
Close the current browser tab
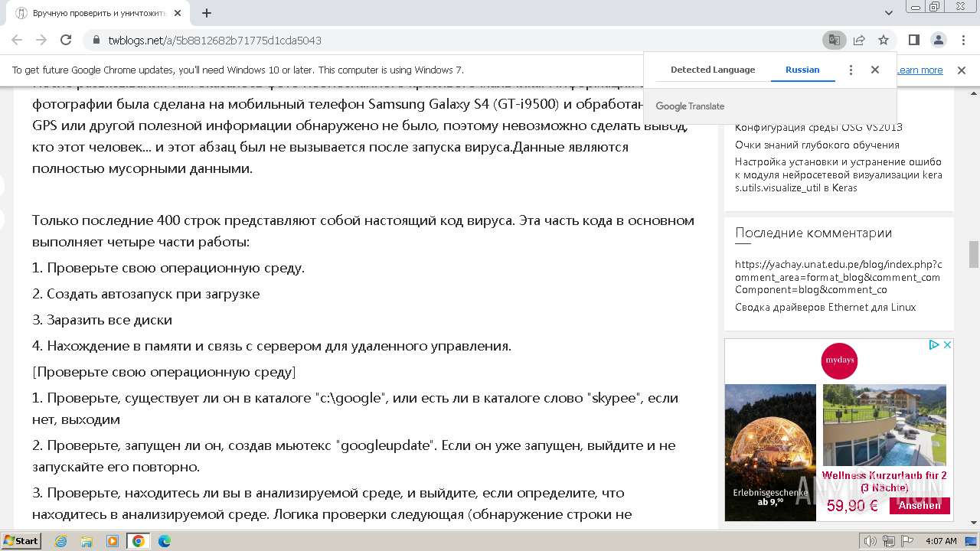coord(178,13)
